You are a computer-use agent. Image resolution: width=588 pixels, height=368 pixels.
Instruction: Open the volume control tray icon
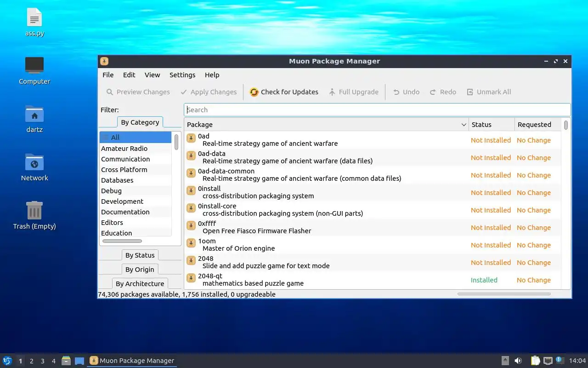click(518, 361)
